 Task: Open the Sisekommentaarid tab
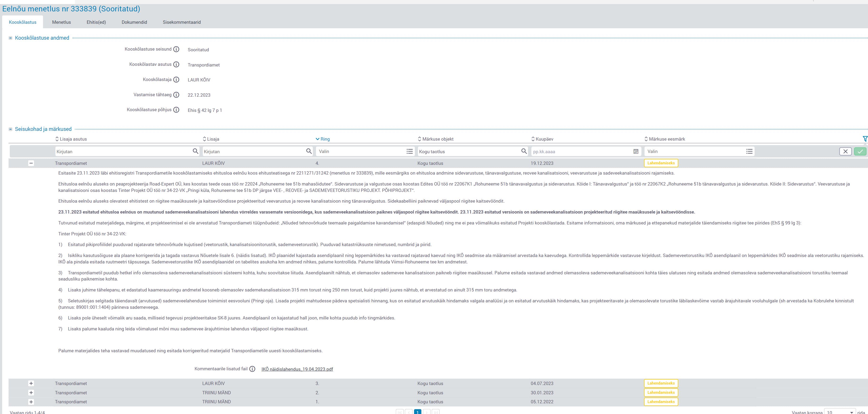(x=182, y=22)
